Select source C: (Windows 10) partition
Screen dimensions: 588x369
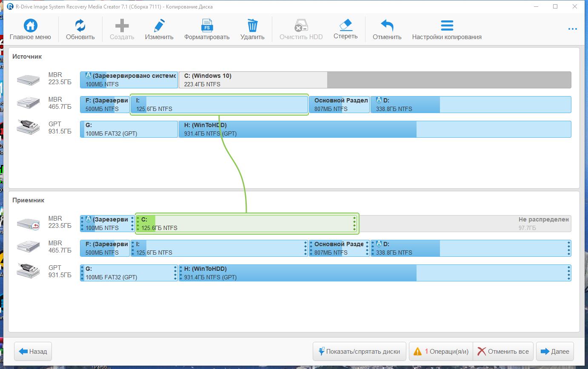click(x=375, y=80)
